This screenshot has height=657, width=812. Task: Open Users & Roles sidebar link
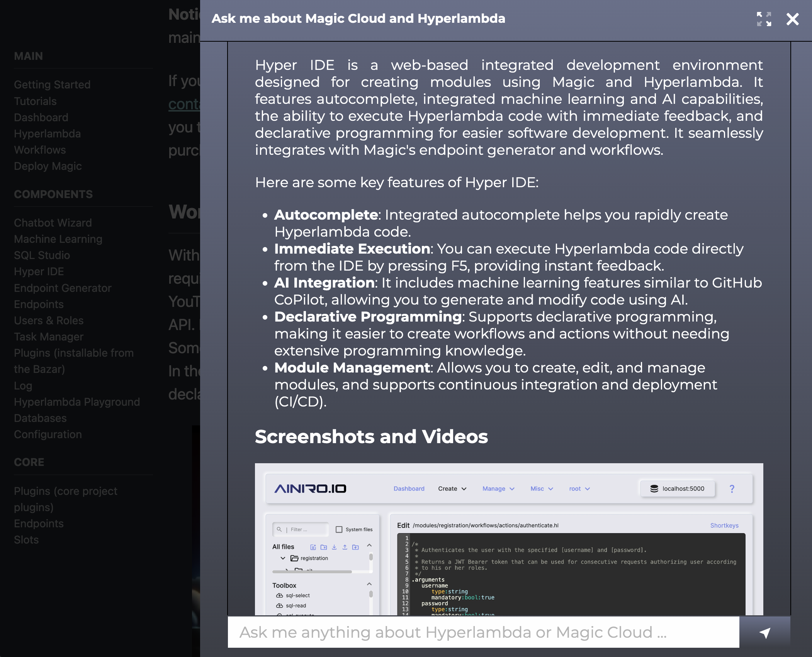(49, 320)
